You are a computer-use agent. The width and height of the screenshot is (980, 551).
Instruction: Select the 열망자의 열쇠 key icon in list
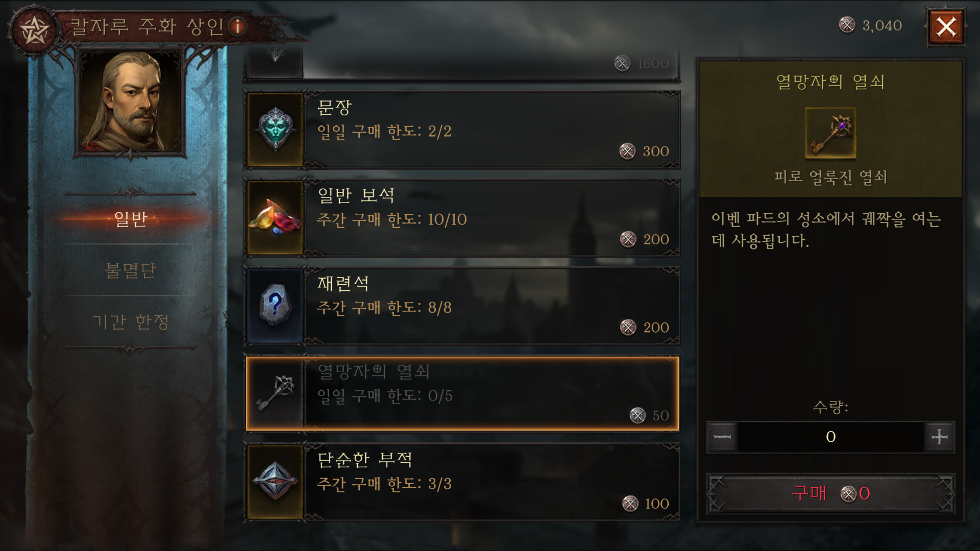click(275, 394)
